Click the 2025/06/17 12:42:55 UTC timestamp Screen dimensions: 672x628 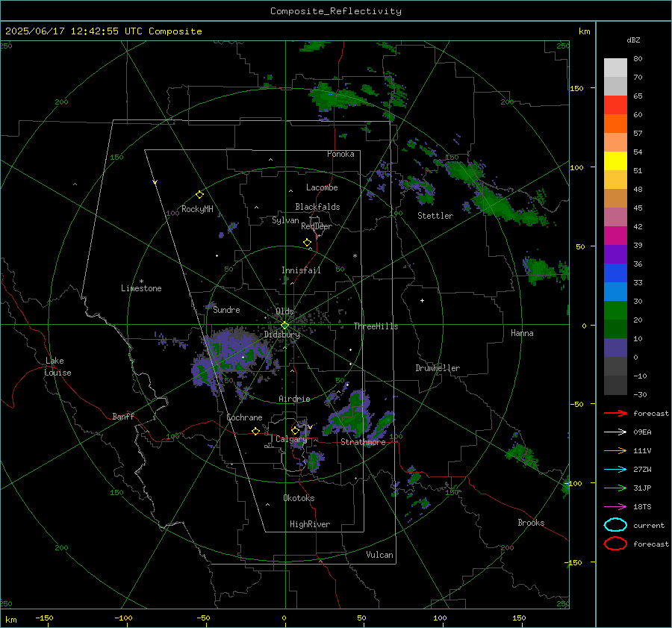[x=103, y=31]
